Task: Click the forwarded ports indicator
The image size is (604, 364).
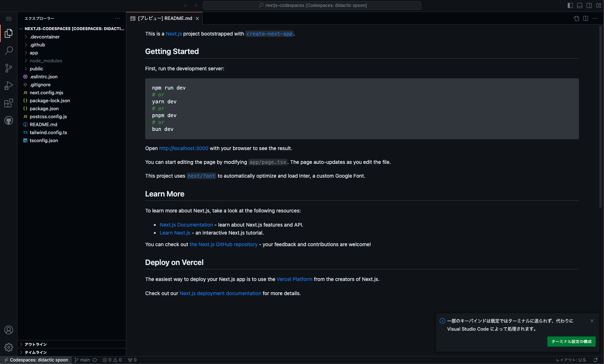Action: click(132, 360)
